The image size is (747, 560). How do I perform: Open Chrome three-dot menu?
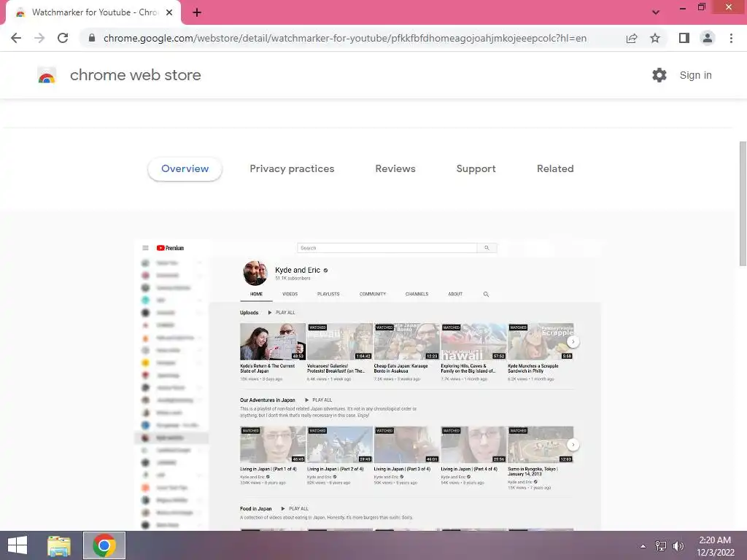(x=731, y=38)
